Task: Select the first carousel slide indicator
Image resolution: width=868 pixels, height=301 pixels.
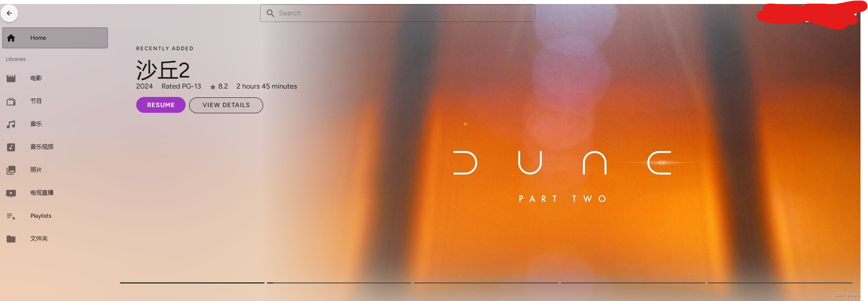Action: 192,283
